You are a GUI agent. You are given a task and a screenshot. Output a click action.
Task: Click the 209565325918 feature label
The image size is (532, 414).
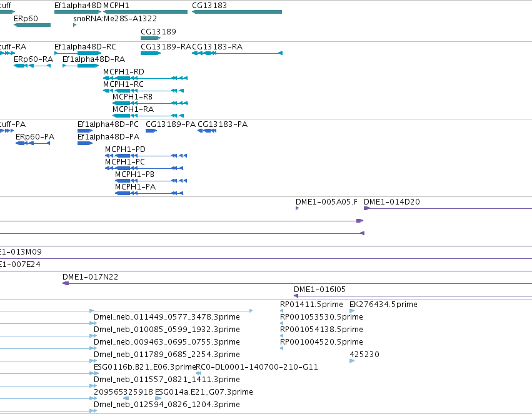pyautogui.click(x=124, y=392)
